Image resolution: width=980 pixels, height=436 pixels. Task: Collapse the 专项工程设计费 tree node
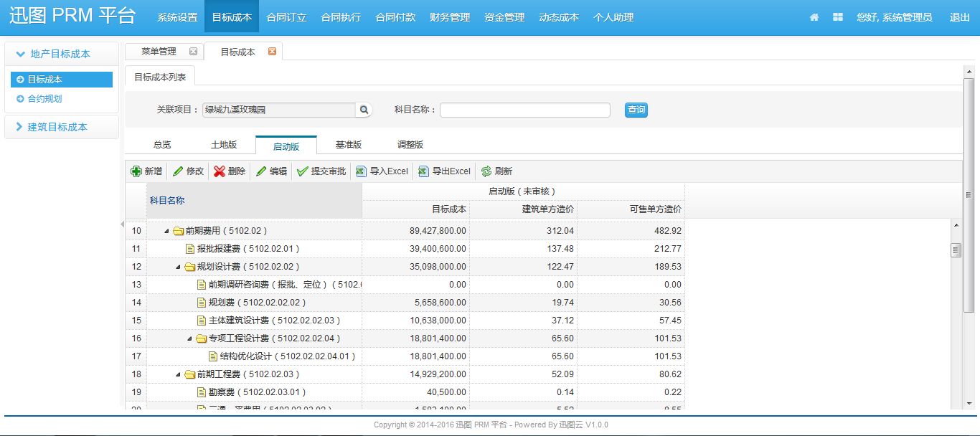point(190,338)
